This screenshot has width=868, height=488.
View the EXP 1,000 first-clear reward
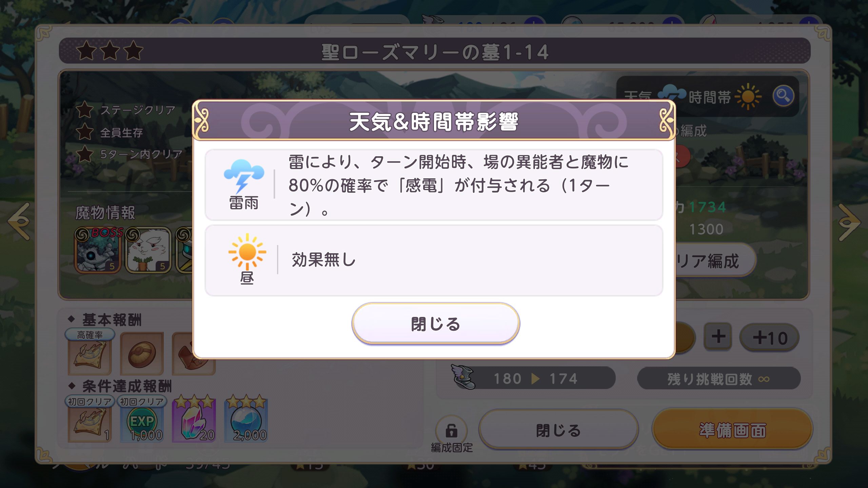[x=142, y=422]
